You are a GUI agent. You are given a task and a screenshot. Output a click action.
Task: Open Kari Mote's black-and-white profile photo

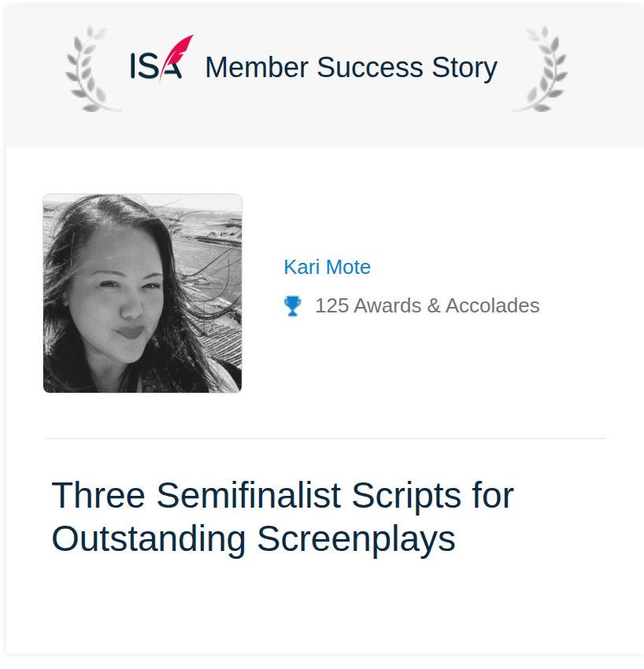(142, 294)
